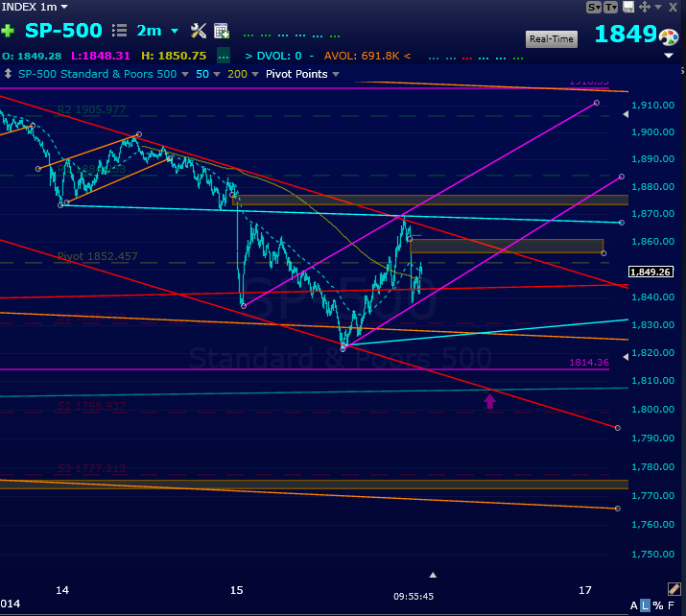The image size is (686, 616).
Task: Open the INDEX 1m dropdown
Action: (35, 7)
